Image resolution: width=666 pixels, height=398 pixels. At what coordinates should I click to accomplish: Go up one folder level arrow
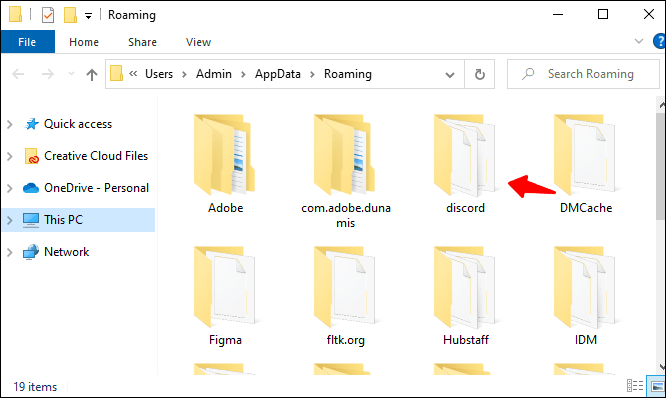click(92, 75)
